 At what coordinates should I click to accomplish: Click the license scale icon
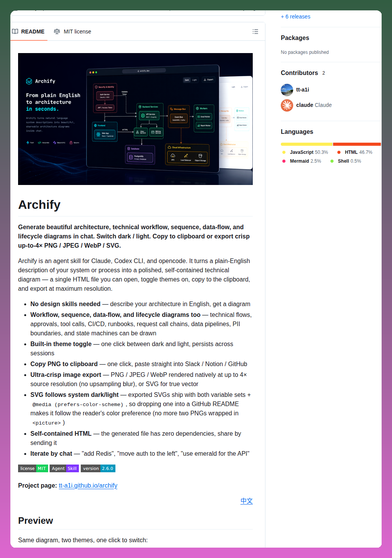click(57, 32)
